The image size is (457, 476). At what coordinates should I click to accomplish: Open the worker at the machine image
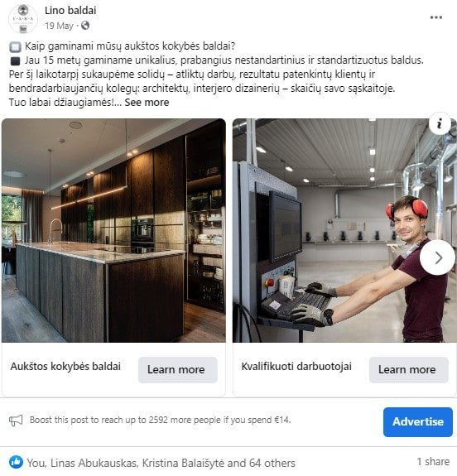tap(344, 230)
